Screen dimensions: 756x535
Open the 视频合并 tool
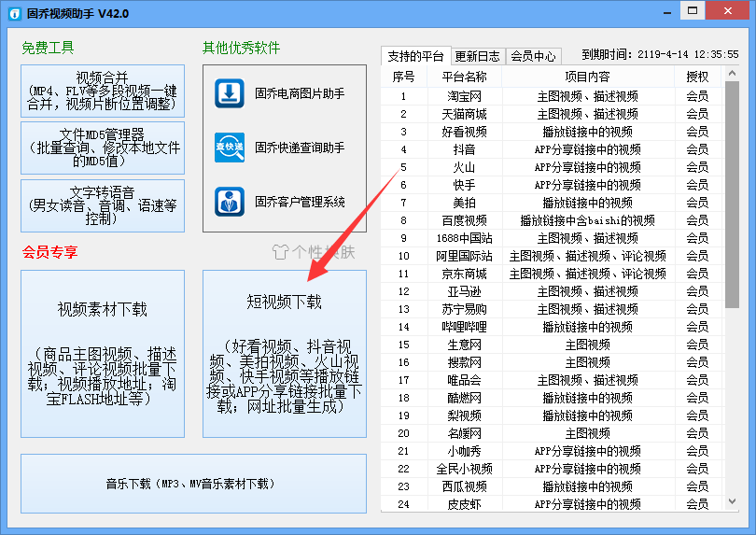click(x=103, y=92)
